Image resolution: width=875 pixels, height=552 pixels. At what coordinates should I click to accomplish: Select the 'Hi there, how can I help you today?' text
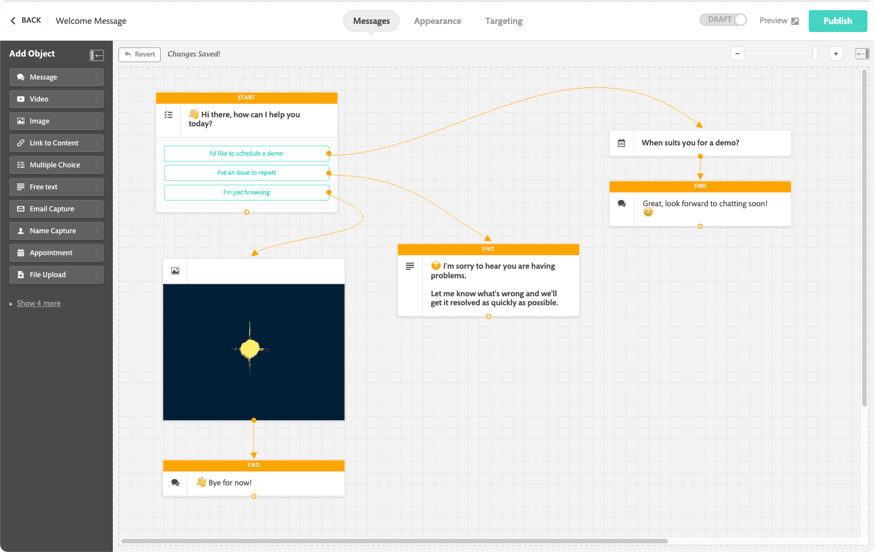pos(244,119)
